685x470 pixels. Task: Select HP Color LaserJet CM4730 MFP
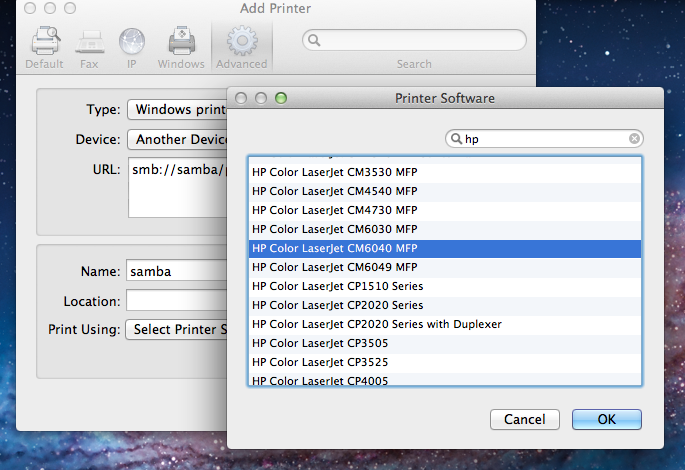click(x=445, y=210)
